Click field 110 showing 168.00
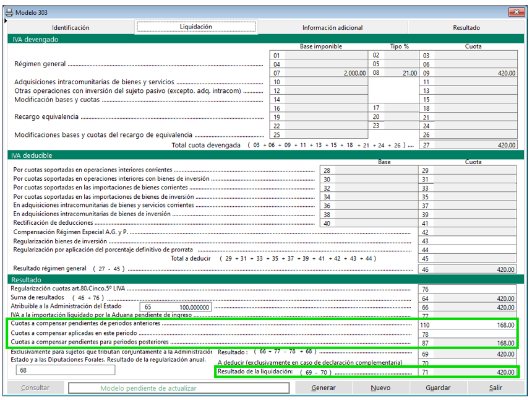 [467, 325]
